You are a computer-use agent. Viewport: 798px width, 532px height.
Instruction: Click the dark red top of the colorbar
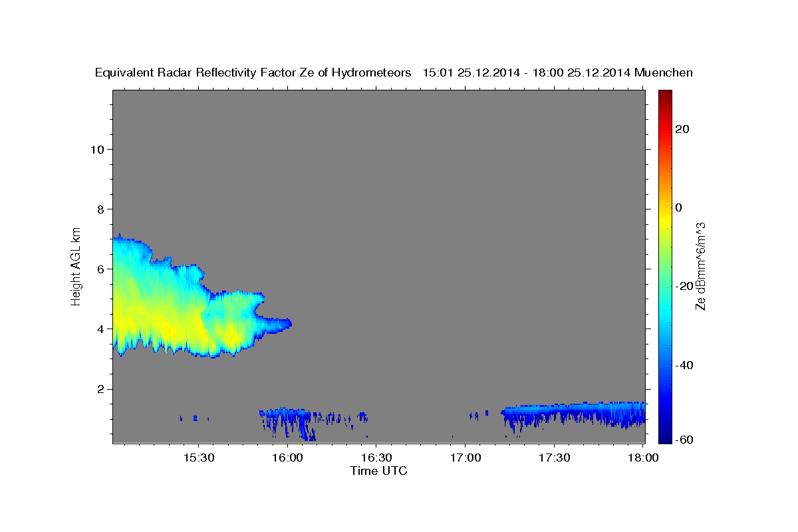pos(666,96)
